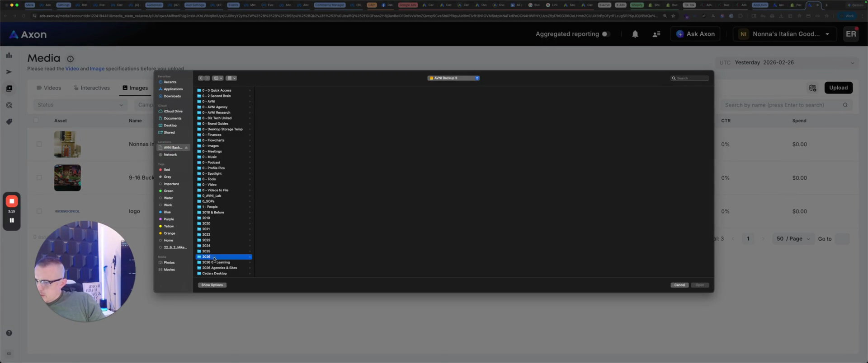Expand the 50 / Page dropdown

pos(793,239)
